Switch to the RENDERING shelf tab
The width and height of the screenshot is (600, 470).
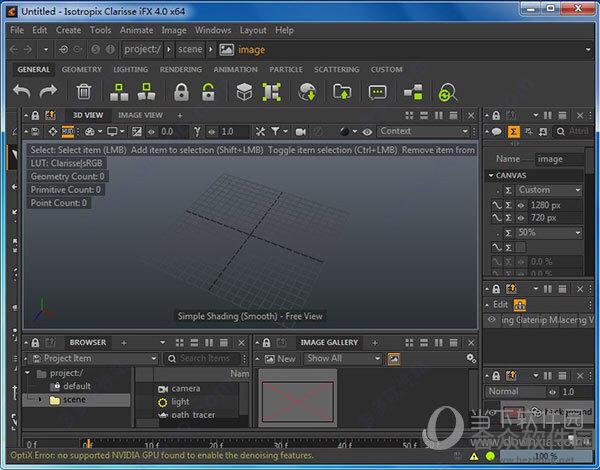(x=181, y=70)
